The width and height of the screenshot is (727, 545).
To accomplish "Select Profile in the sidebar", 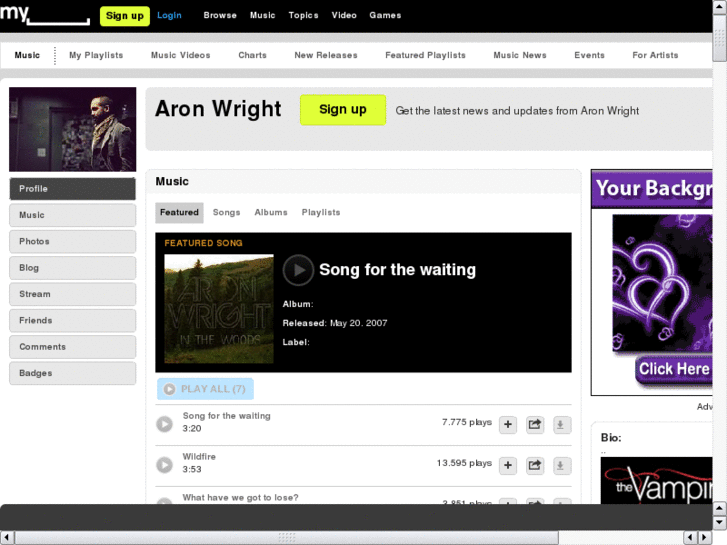I will [73, 189].
